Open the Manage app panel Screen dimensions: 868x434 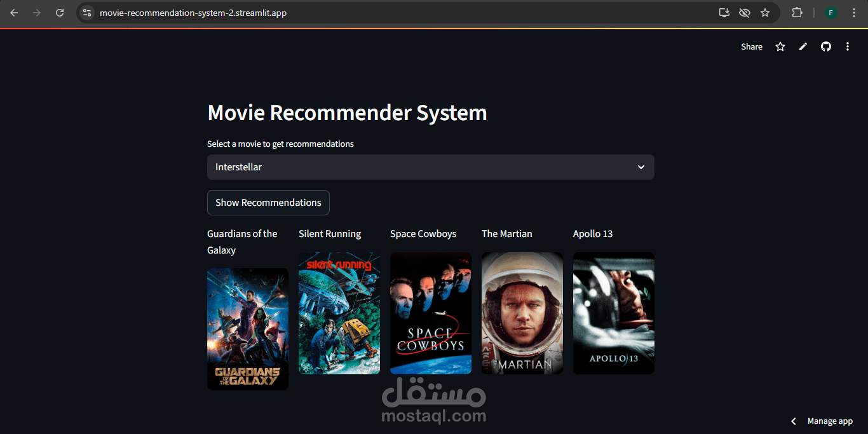[830, 421]
